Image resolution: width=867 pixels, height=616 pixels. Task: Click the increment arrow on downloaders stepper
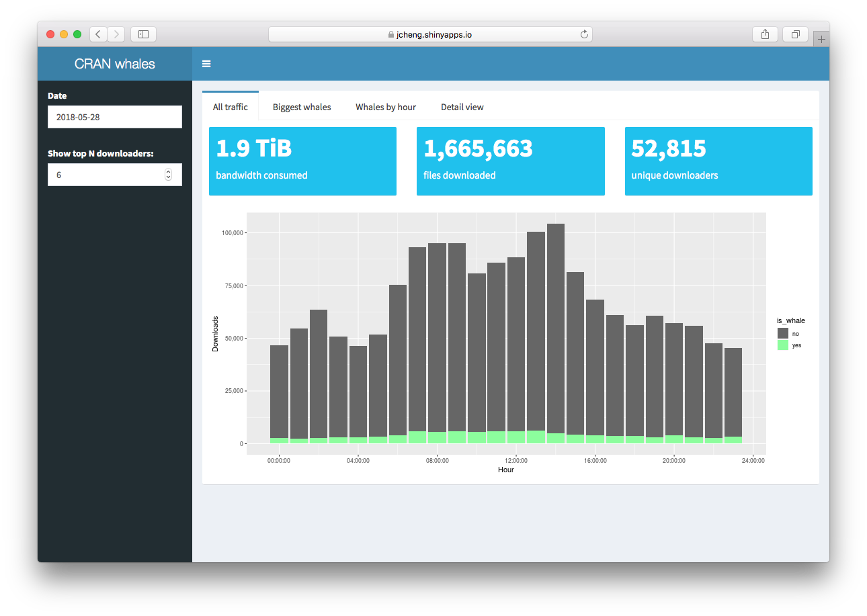(x=168, y=171)
